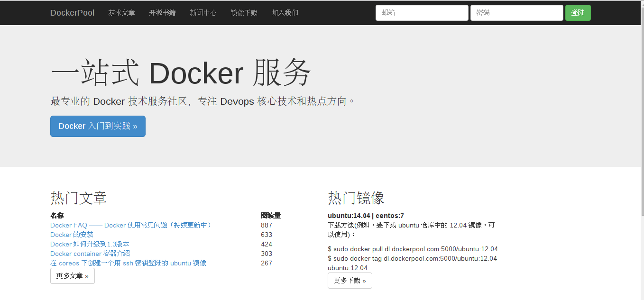644x300 pixels.
Task: Open coreos ssh 密钥登陆 ubuntu 镜像 article
Action: click(x=128, y=263)
